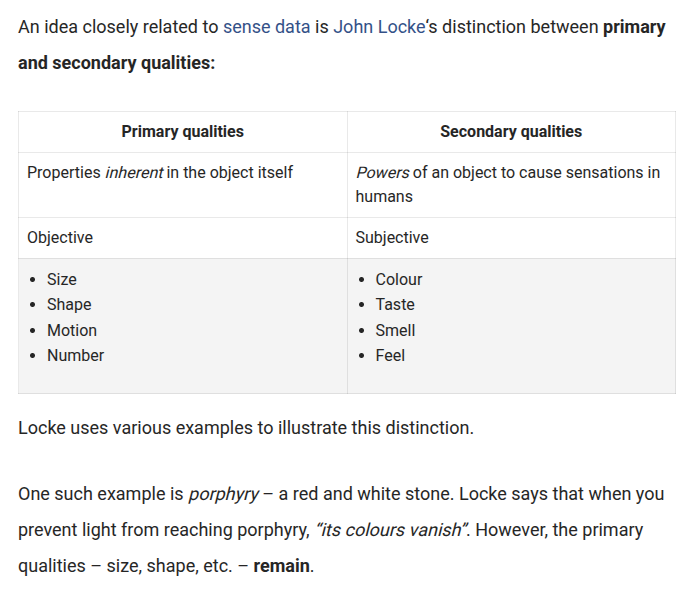Click the Secondary qualities column header

[511, 132]
